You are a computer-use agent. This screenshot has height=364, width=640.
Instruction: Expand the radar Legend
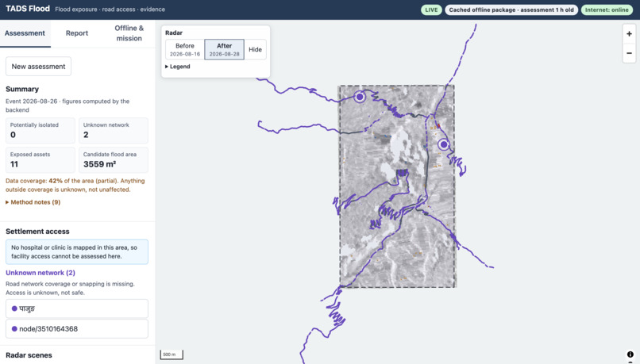pyautogui.click(x=178, y=67)
